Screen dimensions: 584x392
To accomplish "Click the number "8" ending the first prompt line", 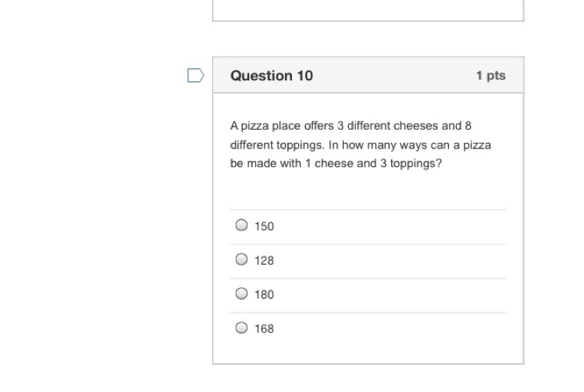I will [x=468, y=126].
